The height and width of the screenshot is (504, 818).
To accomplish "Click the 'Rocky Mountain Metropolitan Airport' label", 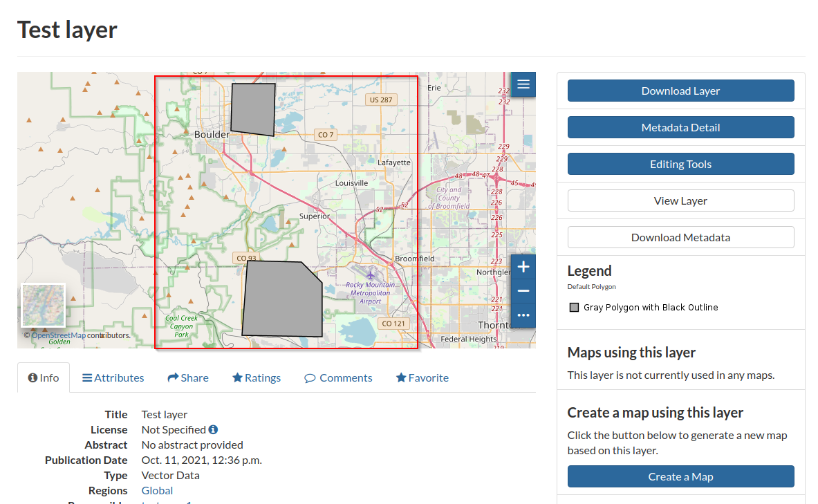I will click(371, 292).
